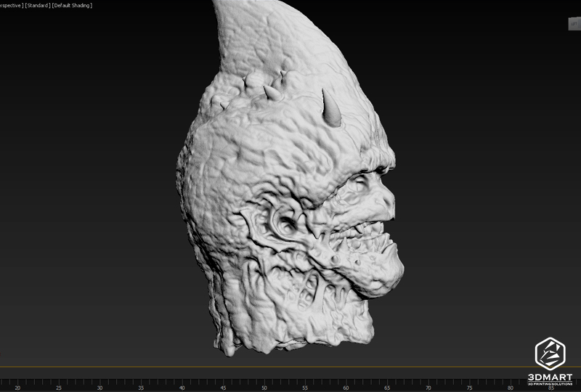Pick frame 55 on the timeline
Viewport: 581px width, 392px height.
point(306,388)
